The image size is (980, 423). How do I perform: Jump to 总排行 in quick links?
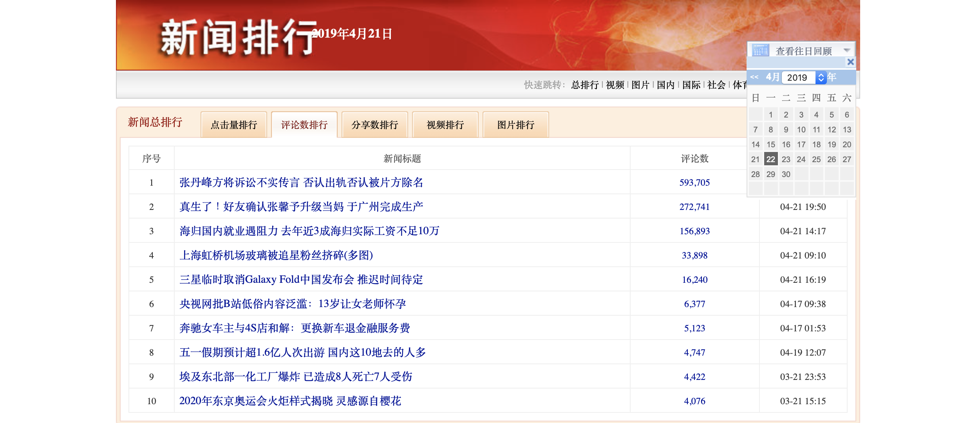point(585,85)
